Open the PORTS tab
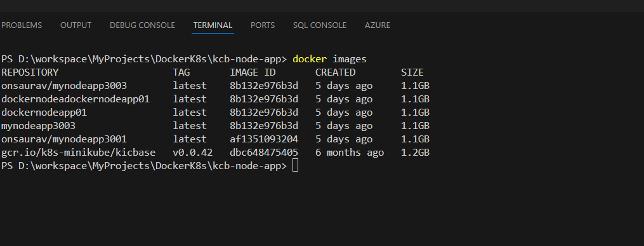Image resolution: width=644 pixels, height=246 pixels. click(263, 25)
